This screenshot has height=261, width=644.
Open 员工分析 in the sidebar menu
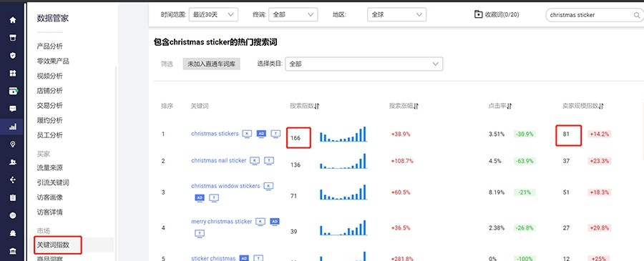49,135
